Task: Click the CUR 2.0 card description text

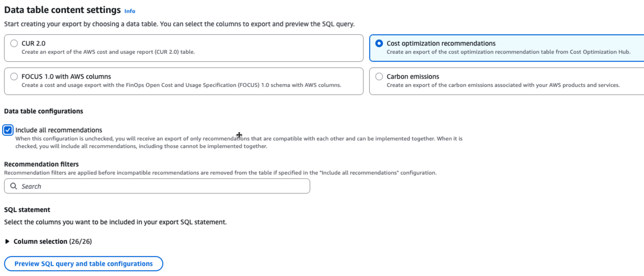Action: pyautogui.click(x=108, y=52)
